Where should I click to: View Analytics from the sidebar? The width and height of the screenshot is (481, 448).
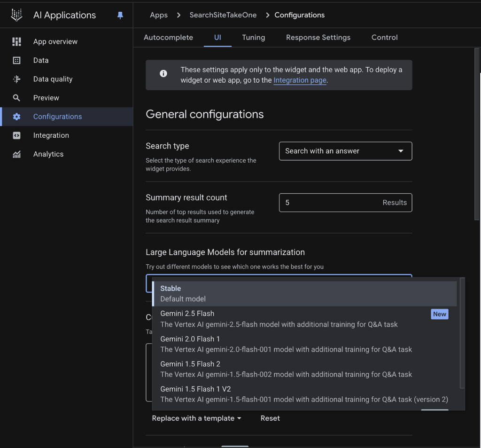click(x=49, y=154)
